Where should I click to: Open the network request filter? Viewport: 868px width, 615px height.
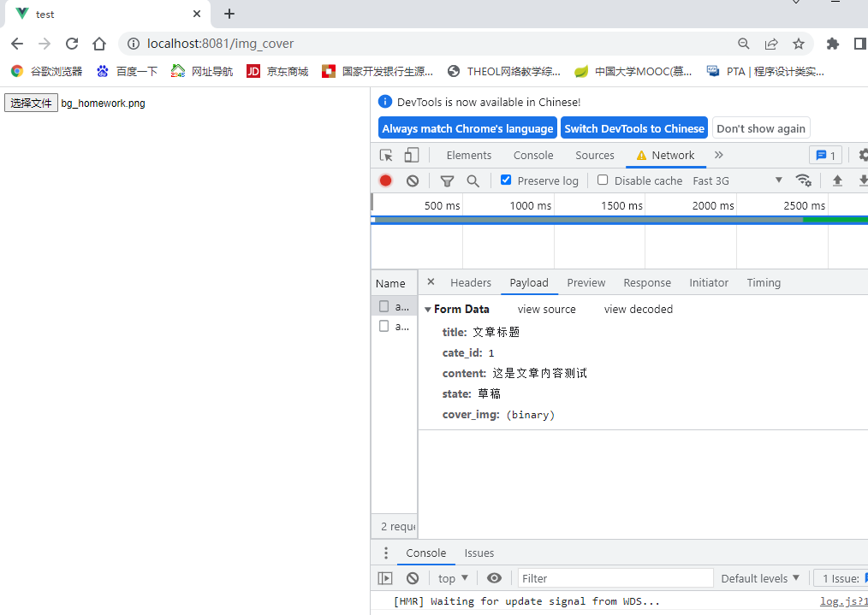pos(446,180)
